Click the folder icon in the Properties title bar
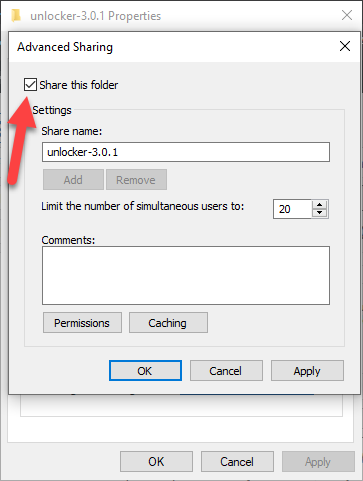 (x=16, y=16)
